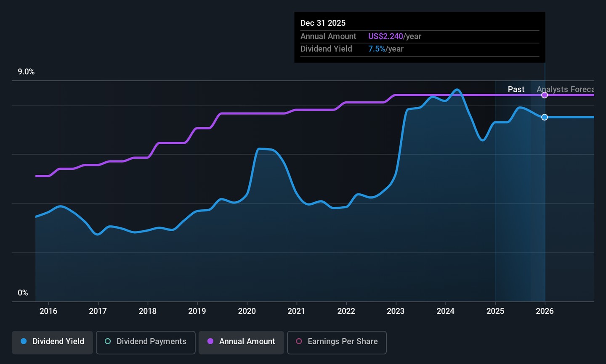Click the purple marker on Annual Amount line

tap(545, 95)
